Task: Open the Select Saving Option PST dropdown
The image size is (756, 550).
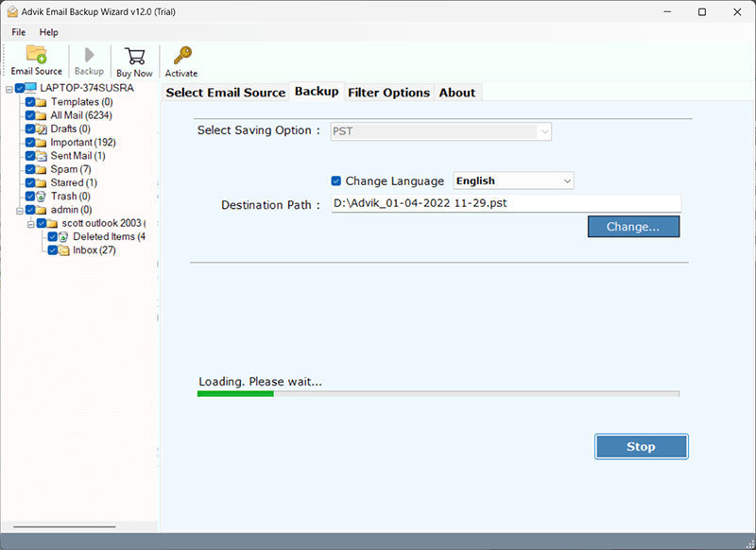Action: [x=440, y=131]
